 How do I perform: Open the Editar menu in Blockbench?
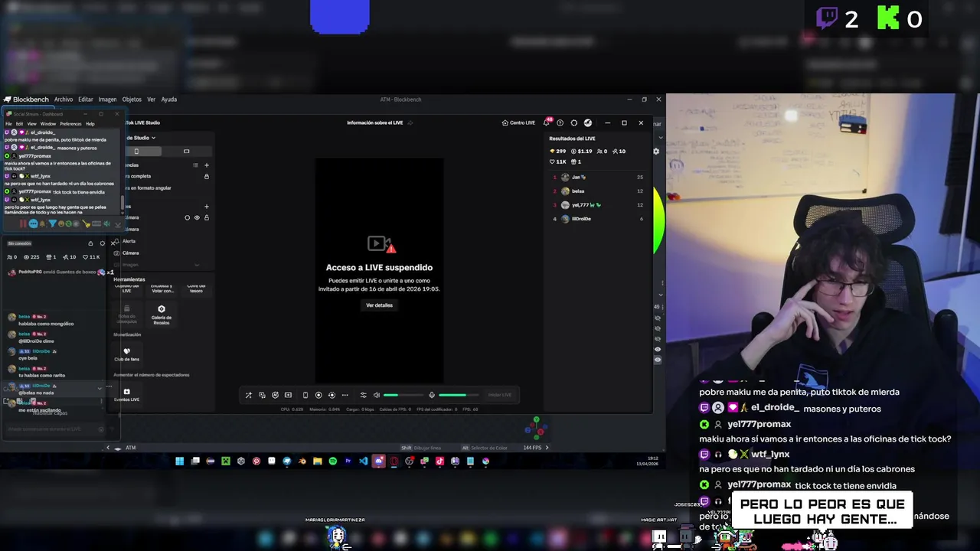(x=85, y=99)
